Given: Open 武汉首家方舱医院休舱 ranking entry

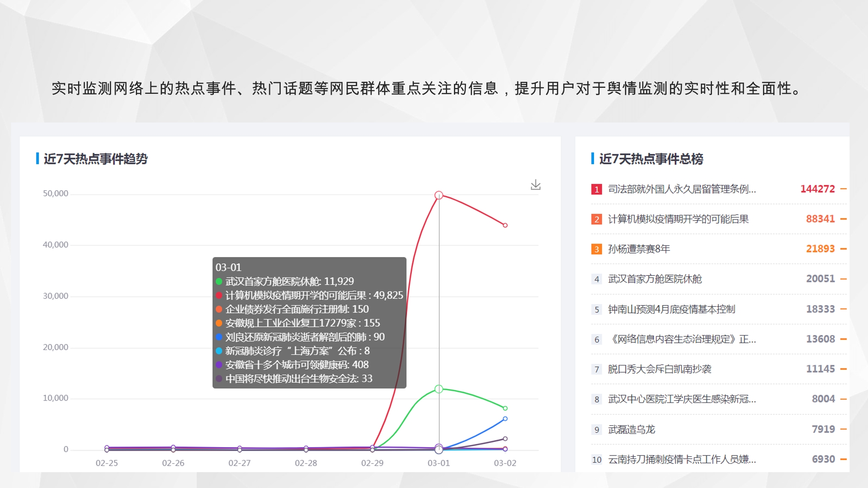Looking at the screenshot, I should click(x=655, y=279).
